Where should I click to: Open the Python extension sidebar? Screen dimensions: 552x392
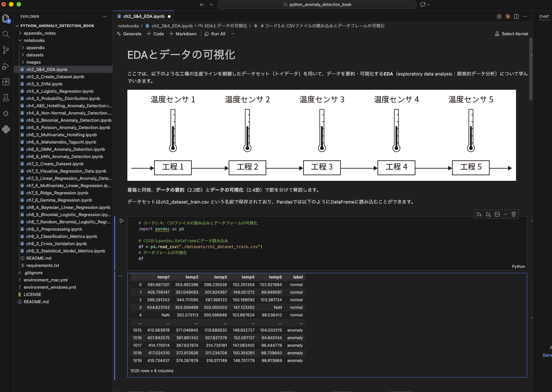[x=6, y=129]
